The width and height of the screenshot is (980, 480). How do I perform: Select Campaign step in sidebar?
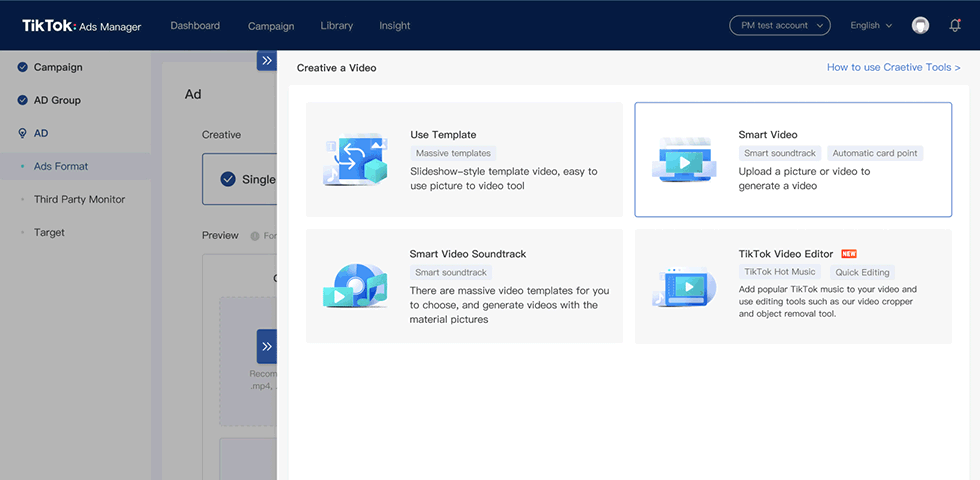58,67
